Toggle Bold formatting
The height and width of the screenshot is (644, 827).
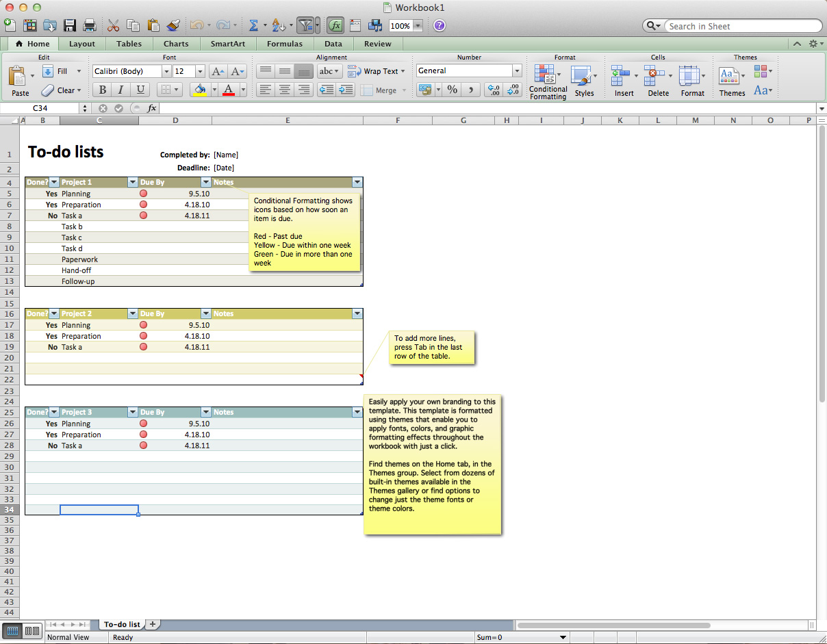(x=102, y=90)
